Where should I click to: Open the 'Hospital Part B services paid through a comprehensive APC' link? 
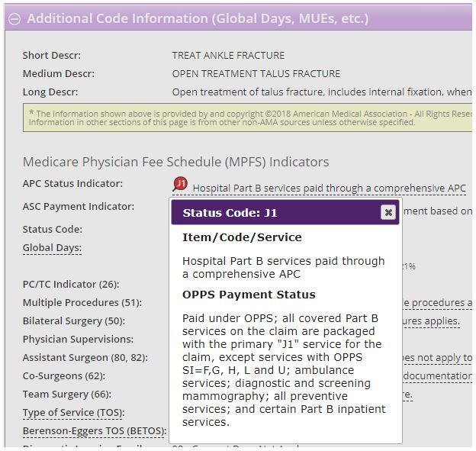click(329, 188)
